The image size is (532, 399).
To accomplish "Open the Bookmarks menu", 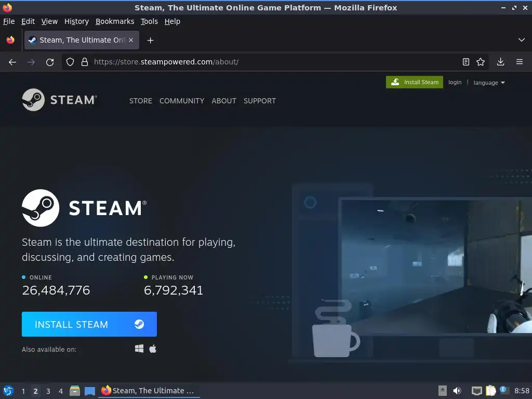I will click(115, 21).
